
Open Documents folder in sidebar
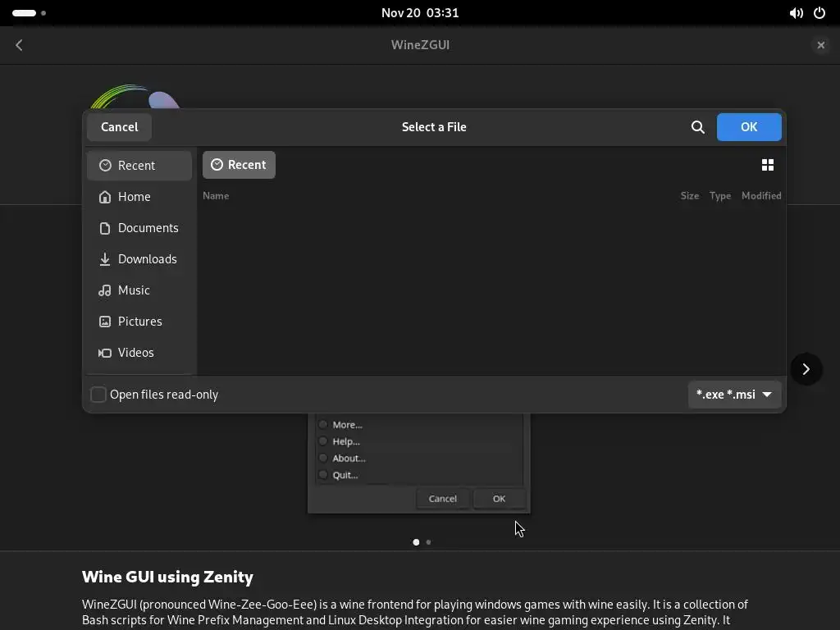(x=139, y=228)
